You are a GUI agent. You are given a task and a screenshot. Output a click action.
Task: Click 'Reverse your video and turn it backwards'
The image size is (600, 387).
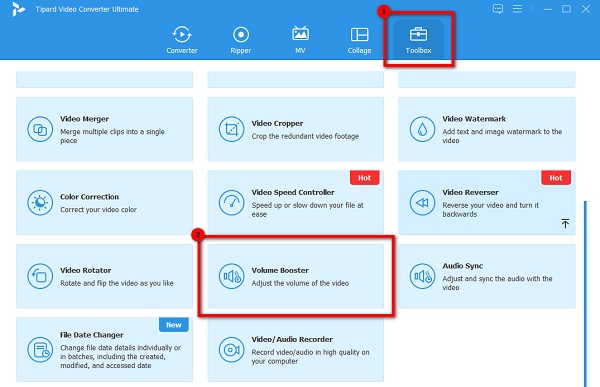point(491,209)
